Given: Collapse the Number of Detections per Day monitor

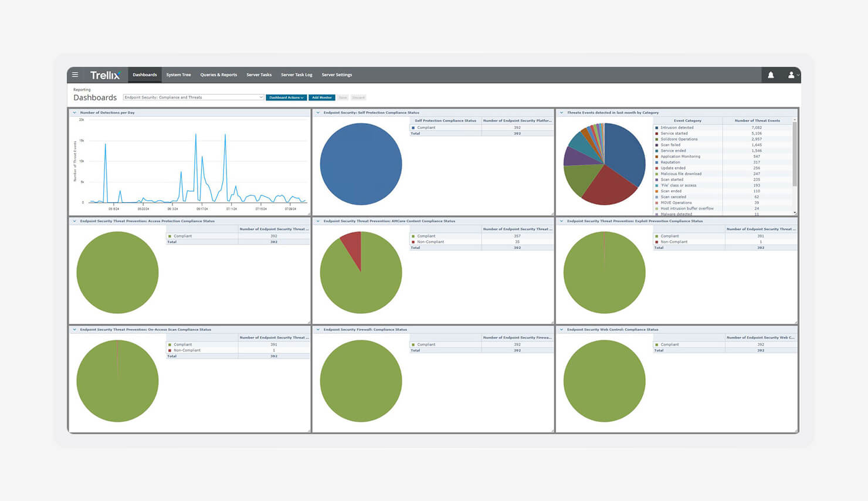Looking at the screenshot, I should (74, 113).
